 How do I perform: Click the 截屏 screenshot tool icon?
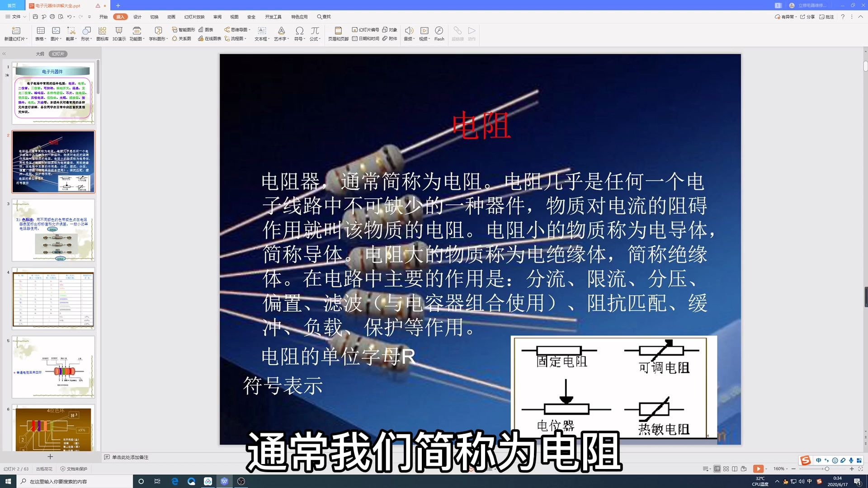pyautogui.click(x=71, y=33)
